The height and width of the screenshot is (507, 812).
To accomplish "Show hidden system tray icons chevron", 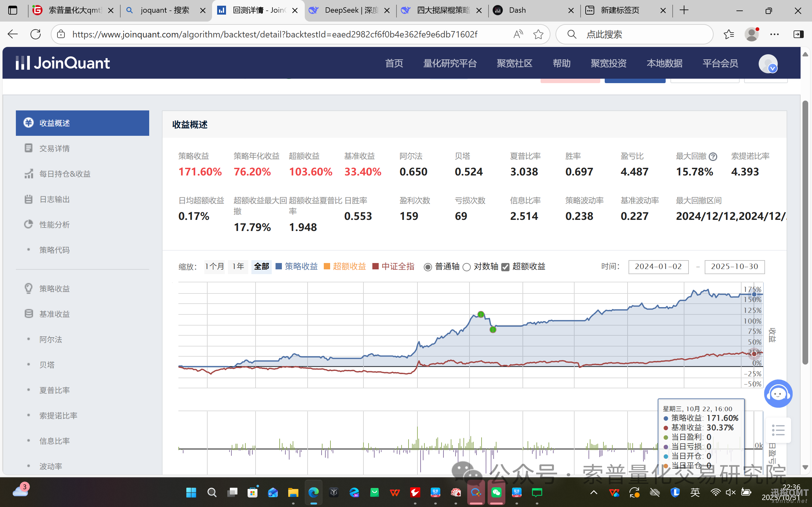I will [x=594, y=492].
